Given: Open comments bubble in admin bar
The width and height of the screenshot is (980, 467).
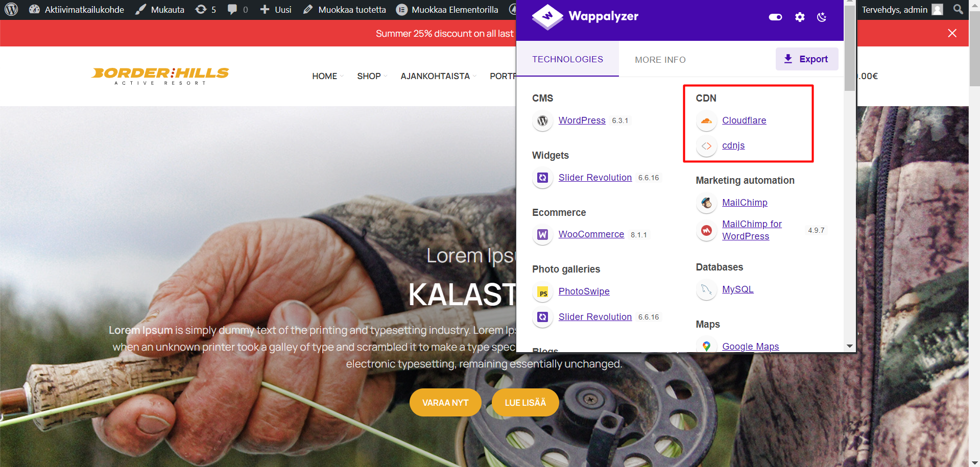Looking at the screenshot, I should pos(238,10).
